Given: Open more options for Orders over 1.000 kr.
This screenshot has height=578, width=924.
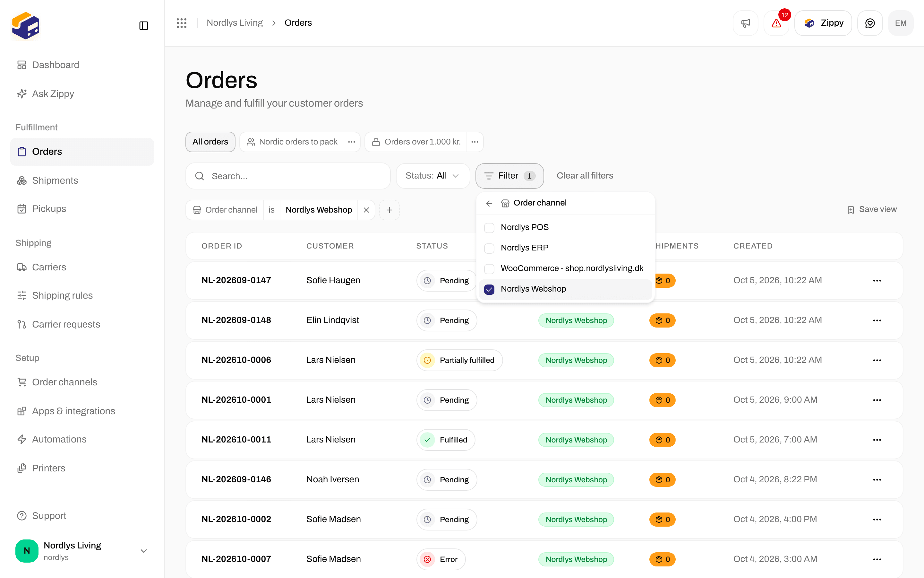Looking at the screenshot, I should [x=475, y=142].
